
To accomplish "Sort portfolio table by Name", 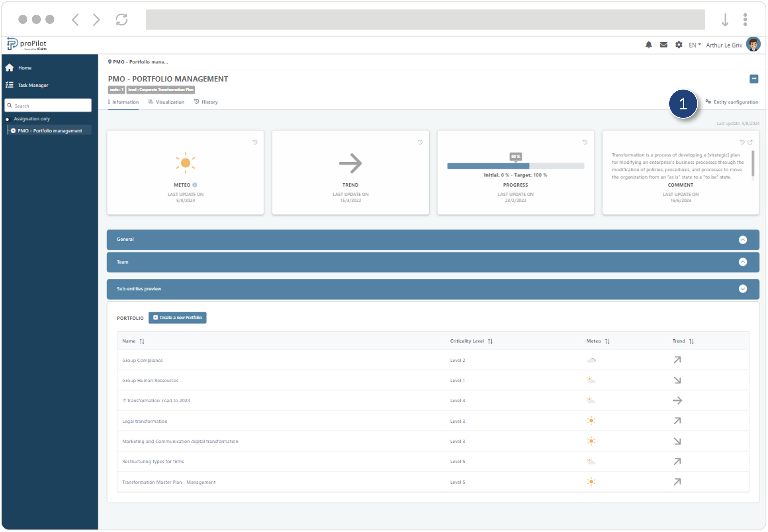I will tap(142, 341).
